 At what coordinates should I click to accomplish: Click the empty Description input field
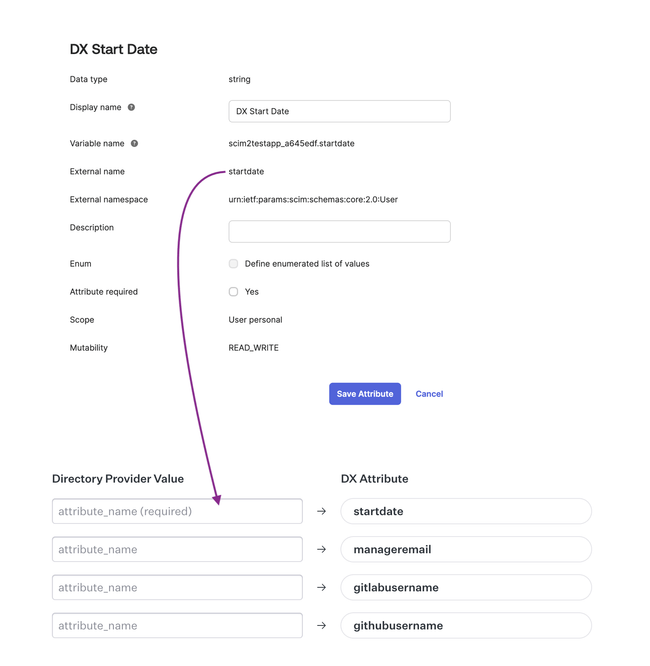(339, 231)
